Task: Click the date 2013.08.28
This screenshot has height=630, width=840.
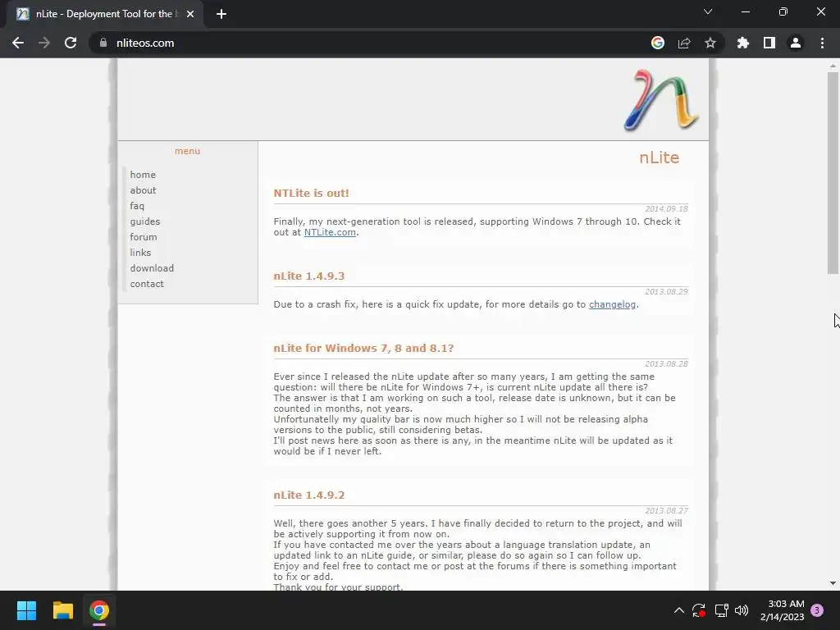Action: coord(666,363)
